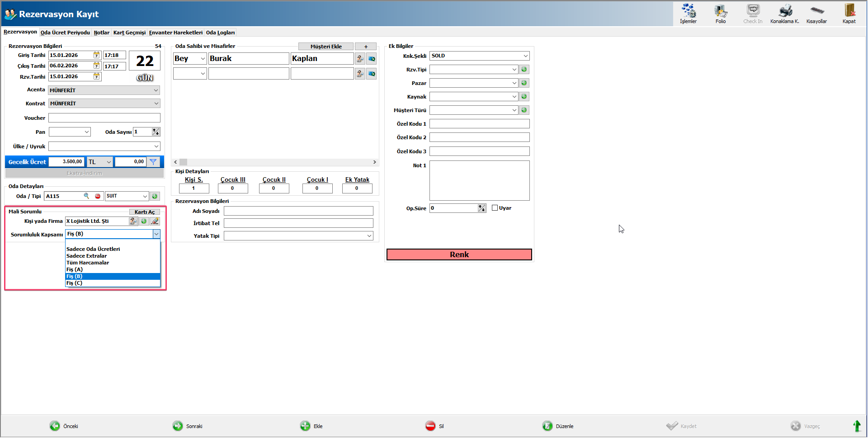This screenshot has height=438, width=868.
Task: Click the Folio icon
Action: 720,11
